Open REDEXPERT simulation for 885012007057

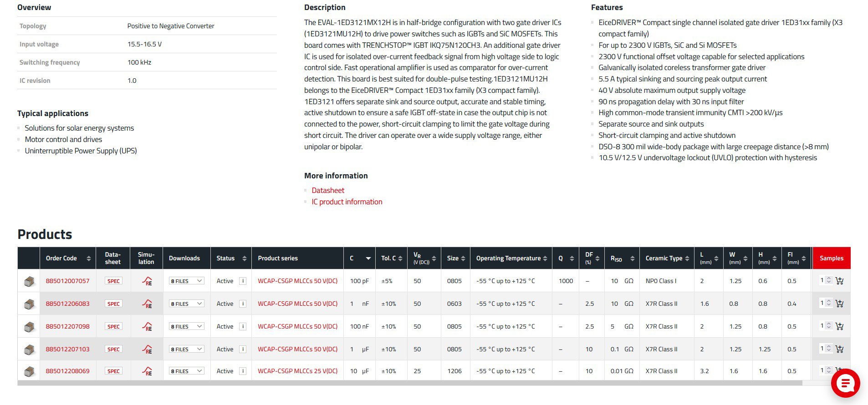[147, 281]
